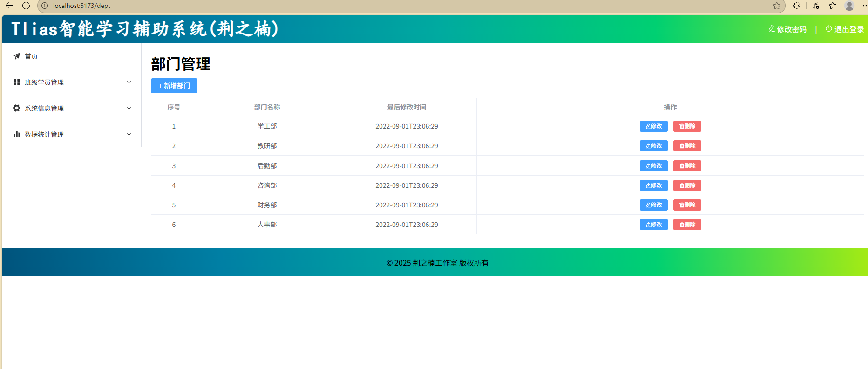868x369 pixels.
Task: Edit the 学工部 department row
Action: (653, 126)
